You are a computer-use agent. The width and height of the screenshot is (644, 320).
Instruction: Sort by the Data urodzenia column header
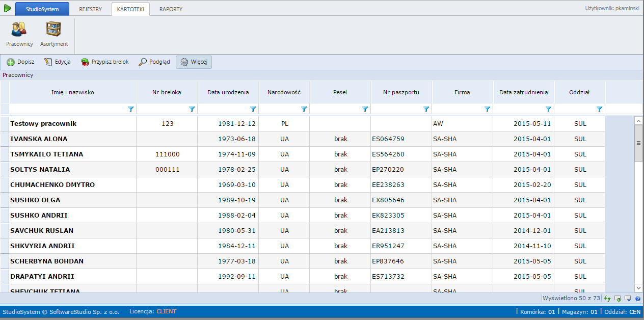[x=228, y=92]
